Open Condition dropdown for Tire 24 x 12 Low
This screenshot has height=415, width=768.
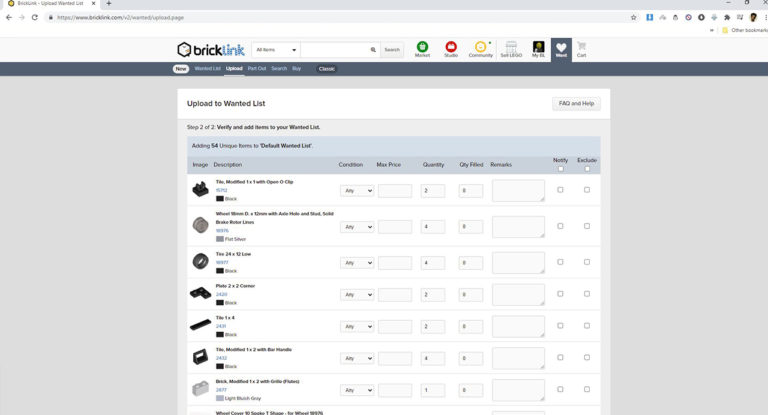(x=357, y=263)
